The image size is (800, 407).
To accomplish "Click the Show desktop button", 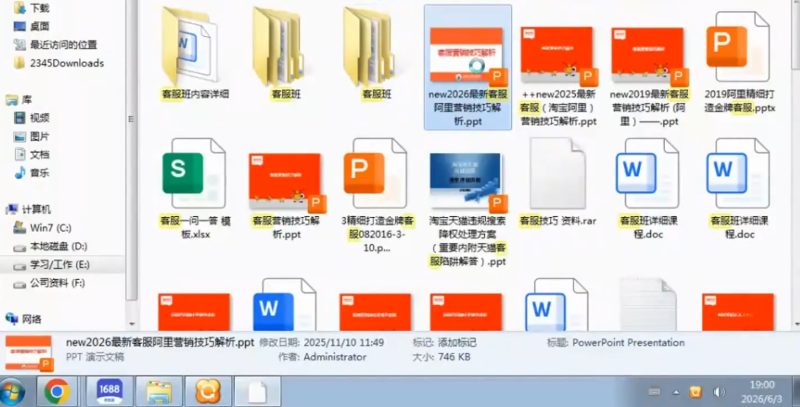I will click(x=795, y=392).
